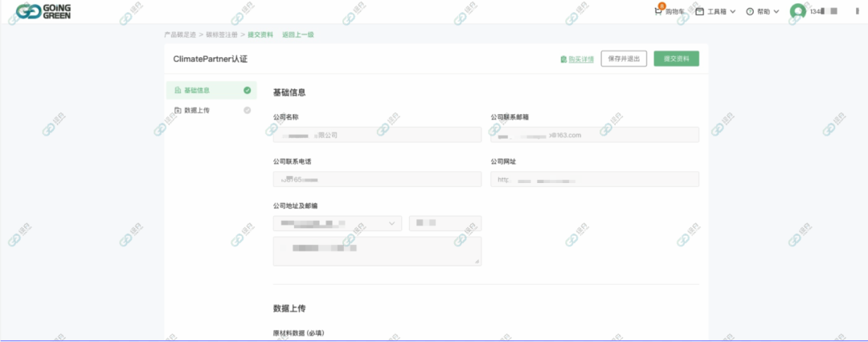Viewport: 868px width, 342px height.
Task: Click the 基础信息 sidebar icon
Action: (x=177, y=90)
